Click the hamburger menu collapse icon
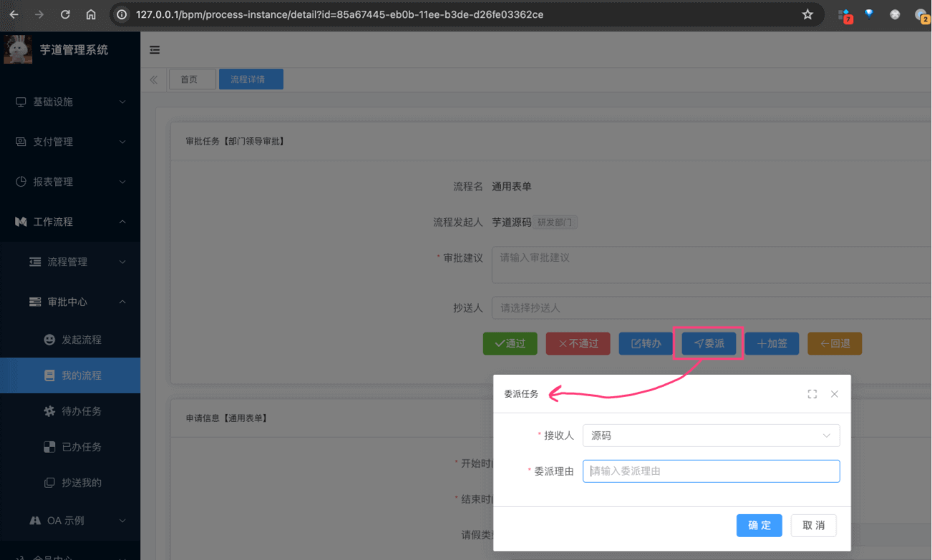 (155, 50)
